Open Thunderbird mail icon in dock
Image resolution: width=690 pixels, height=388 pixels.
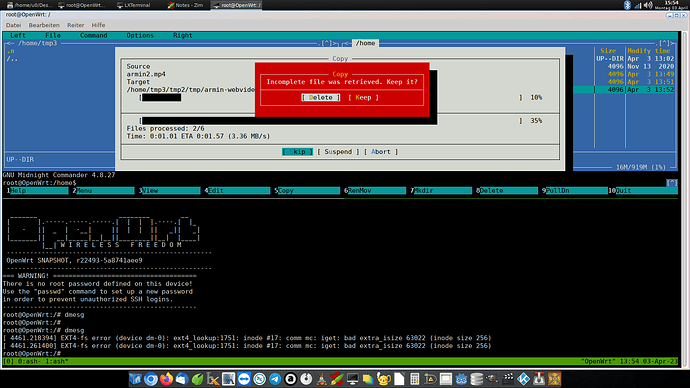182,379
